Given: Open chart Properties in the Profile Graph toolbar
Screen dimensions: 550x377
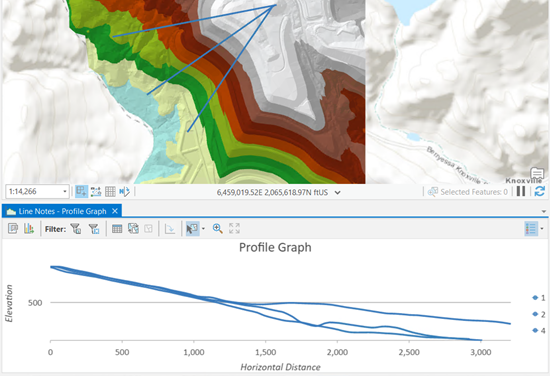Looking at the screenshot, I should [13, 229].
